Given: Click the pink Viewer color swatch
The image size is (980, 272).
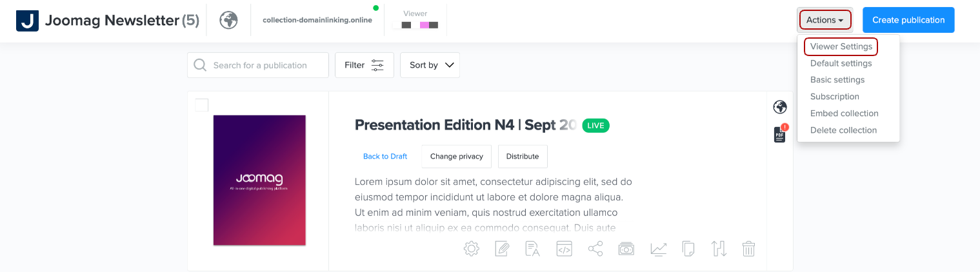Looking at the screenshot, I should (x=424, y=25).
